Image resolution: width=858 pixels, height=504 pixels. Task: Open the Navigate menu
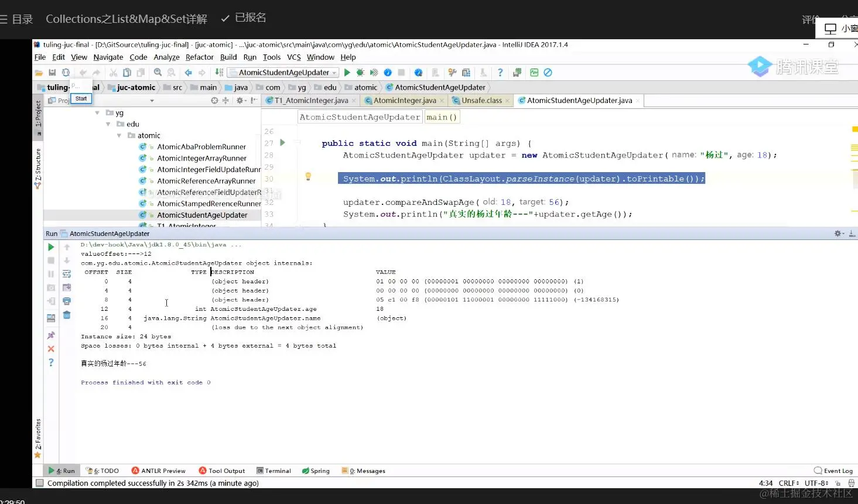[108, 57]
